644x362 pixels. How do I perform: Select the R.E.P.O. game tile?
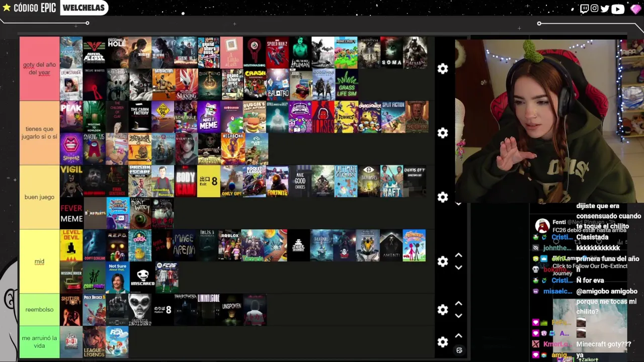tap(117, 245)
